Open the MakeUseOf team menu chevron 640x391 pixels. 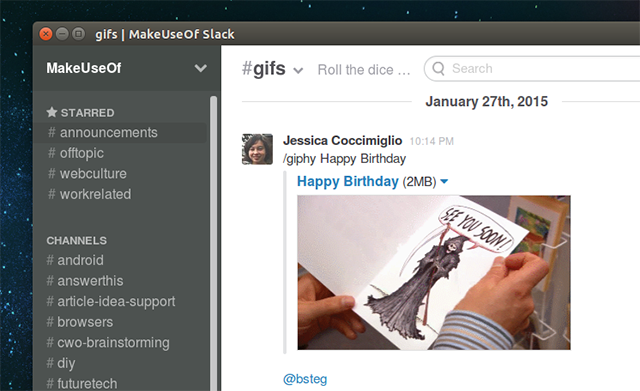(200, 68)
